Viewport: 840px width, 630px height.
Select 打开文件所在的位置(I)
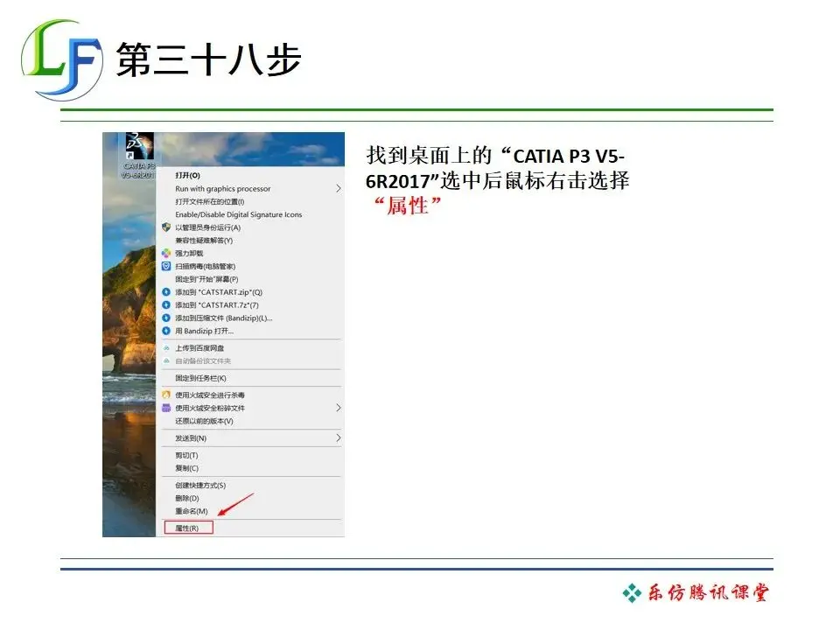tap(209, 201)
